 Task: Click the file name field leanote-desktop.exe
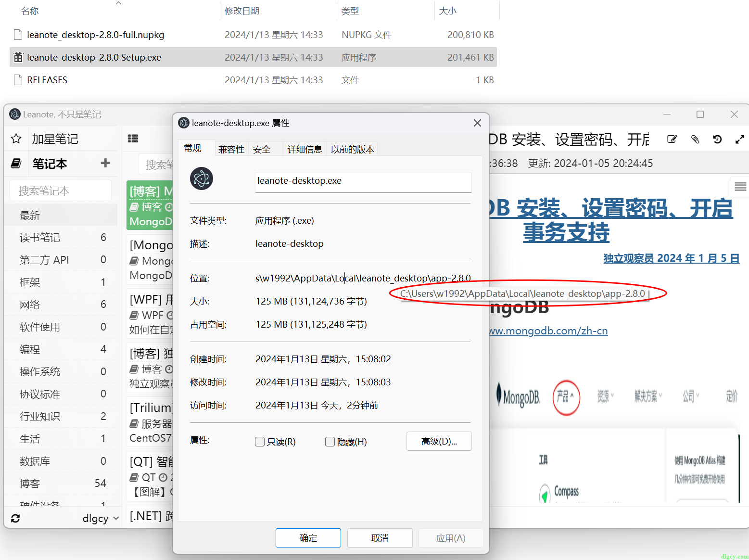pyautogui.click(x=363, y=182)
